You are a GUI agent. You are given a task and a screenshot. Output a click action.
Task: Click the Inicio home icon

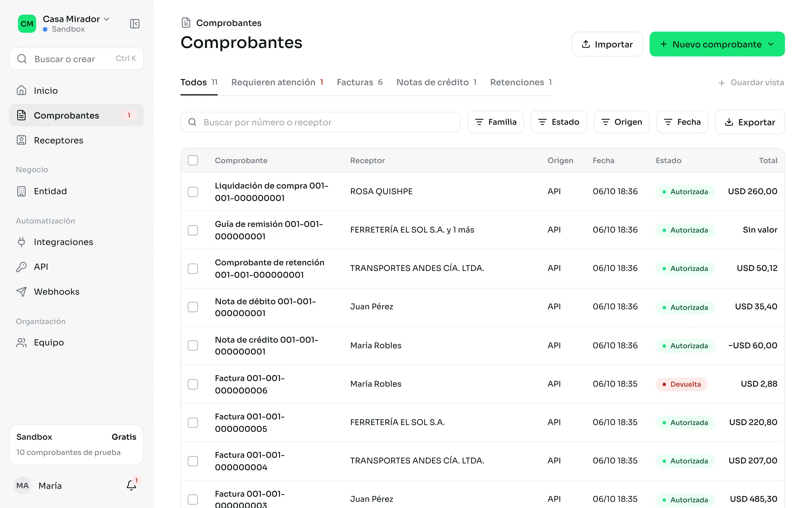tap(21, 90)
